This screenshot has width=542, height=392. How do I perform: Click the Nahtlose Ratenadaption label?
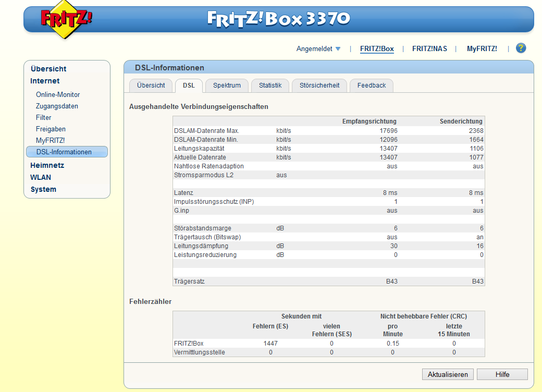[x=209, y=166]
